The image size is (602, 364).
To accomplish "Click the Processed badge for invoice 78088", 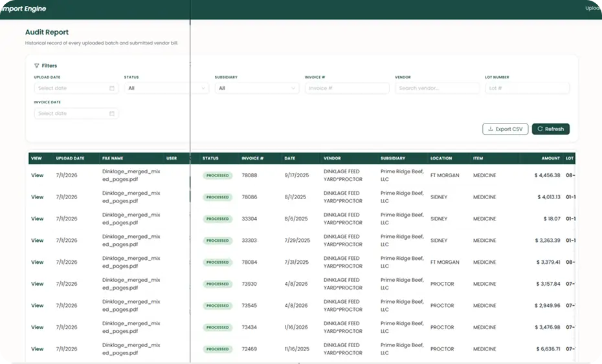I will pos(217,176).
